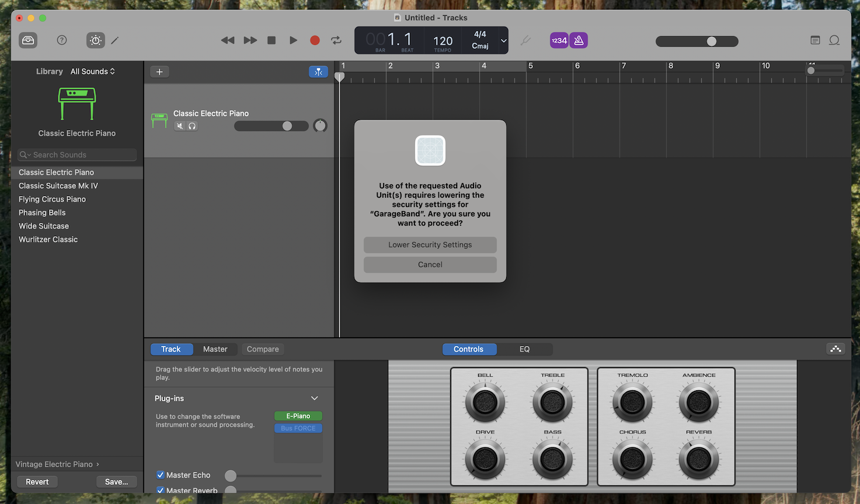The image size is (860, 504).
Task: Click the Tuner icon
Action: (526, 40)
